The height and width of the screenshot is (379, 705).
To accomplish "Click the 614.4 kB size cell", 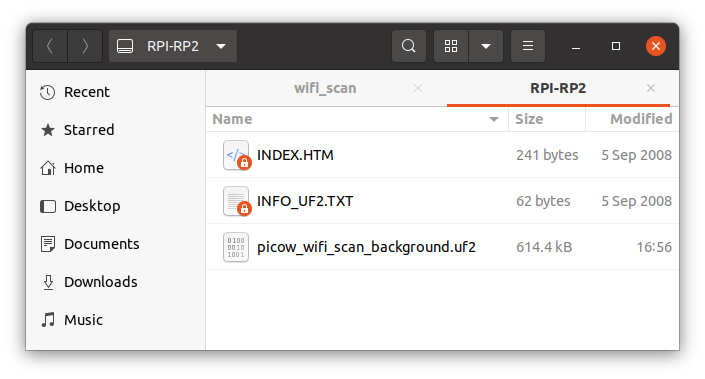I will 544,247.
